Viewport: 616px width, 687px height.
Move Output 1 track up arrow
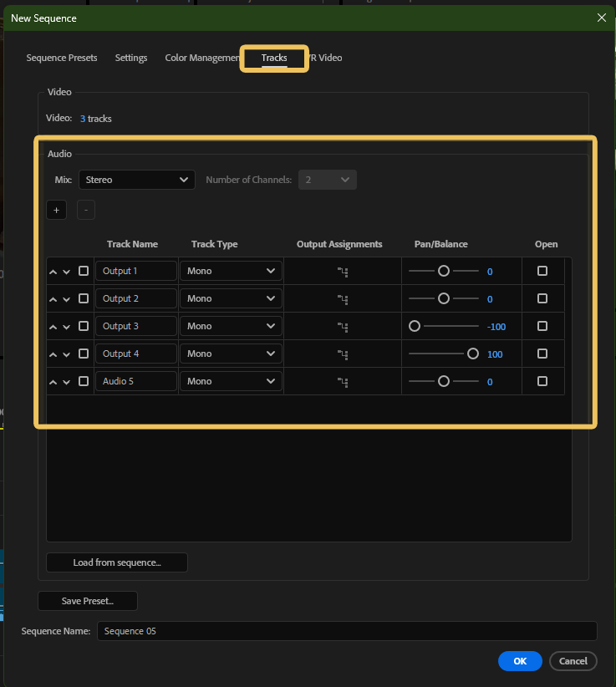click(x=53, y=272)
